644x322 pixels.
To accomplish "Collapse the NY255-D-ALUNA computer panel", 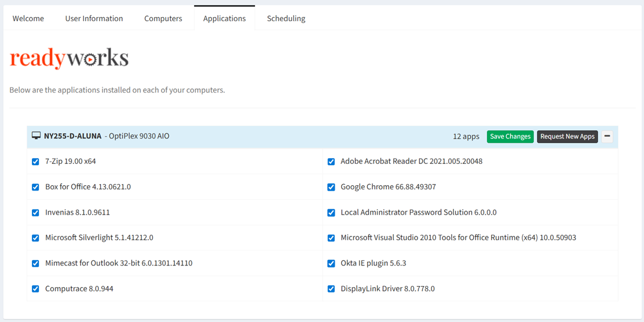I will tap(607, 137).
